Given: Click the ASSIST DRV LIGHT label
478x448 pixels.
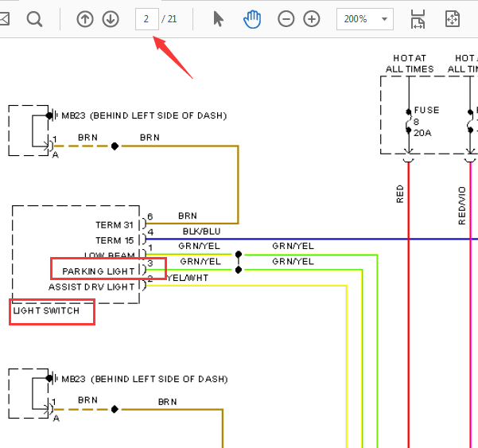Looking at the screenshot, I should (91, 287).
